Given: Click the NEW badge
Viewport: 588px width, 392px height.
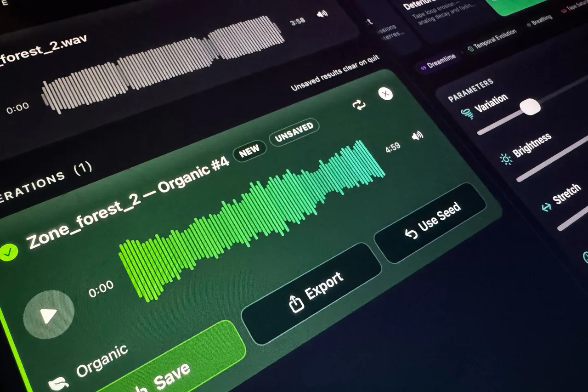Looking at the screenshot, I should 249,151.
